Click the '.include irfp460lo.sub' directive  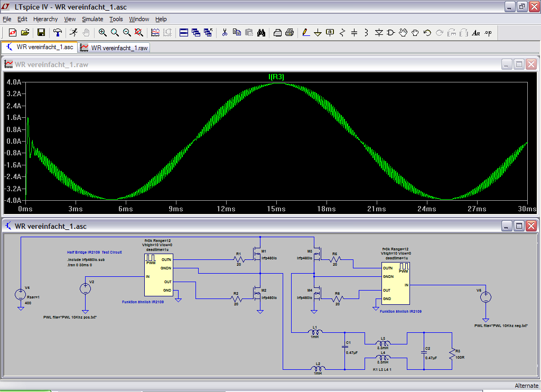click(x=86, y=259)
